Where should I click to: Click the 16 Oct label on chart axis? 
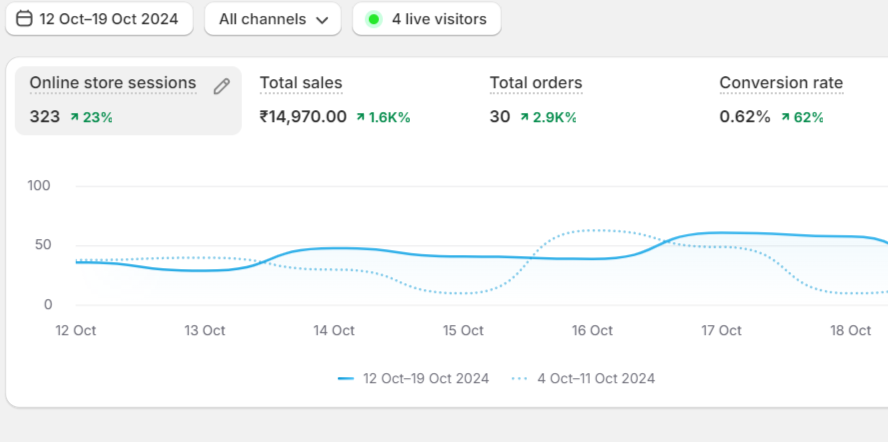pyautogui.click(x=592, y=331)
